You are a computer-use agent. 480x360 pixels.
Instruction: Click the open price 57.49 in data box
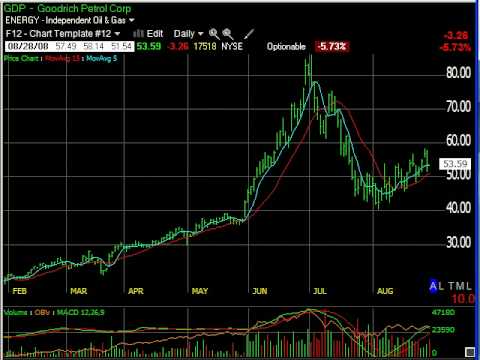pyautogui.click(x=66, y=46)
